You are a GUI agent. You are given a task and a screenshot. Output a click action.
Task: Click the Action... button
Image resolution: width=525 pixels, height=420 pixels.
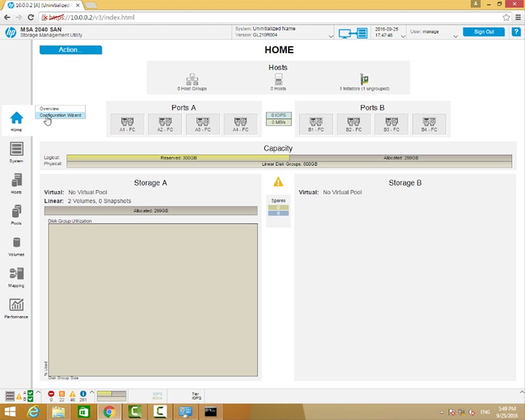[71, 50]
